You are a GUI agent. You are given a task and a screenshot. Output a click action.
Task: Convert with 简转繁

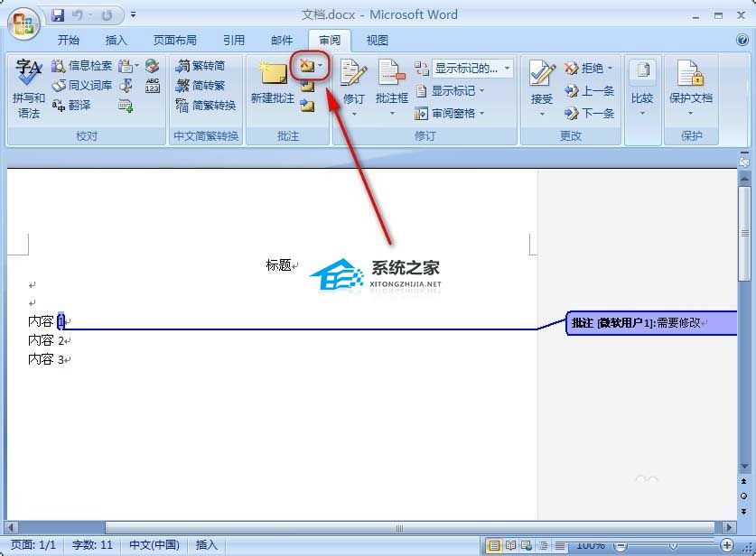pos(201,85)
